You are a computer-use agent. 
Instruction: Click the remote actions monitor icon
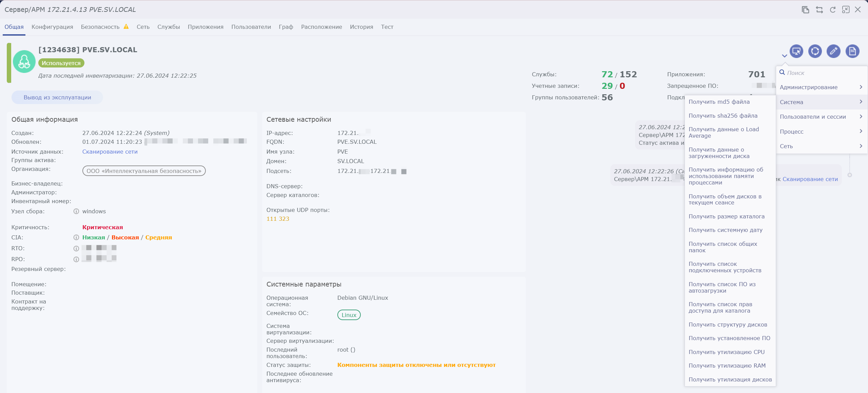click(796, 52)
